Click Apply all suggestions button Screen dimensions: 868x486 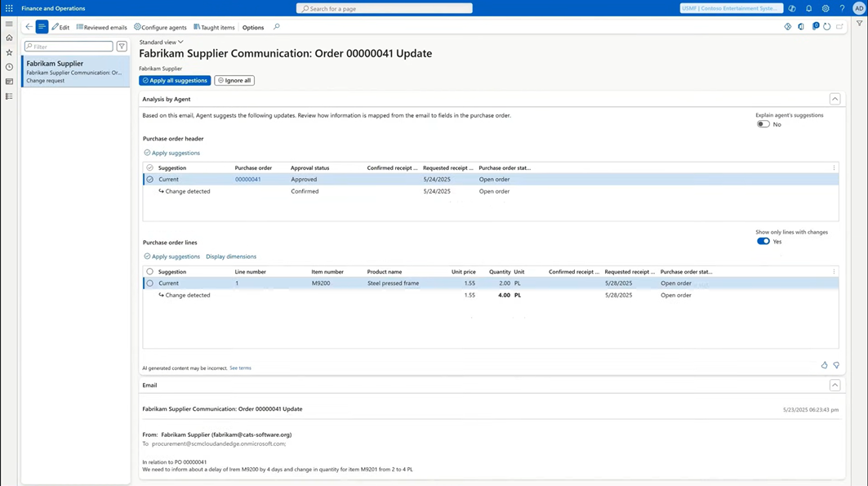(x=175, y=81)
